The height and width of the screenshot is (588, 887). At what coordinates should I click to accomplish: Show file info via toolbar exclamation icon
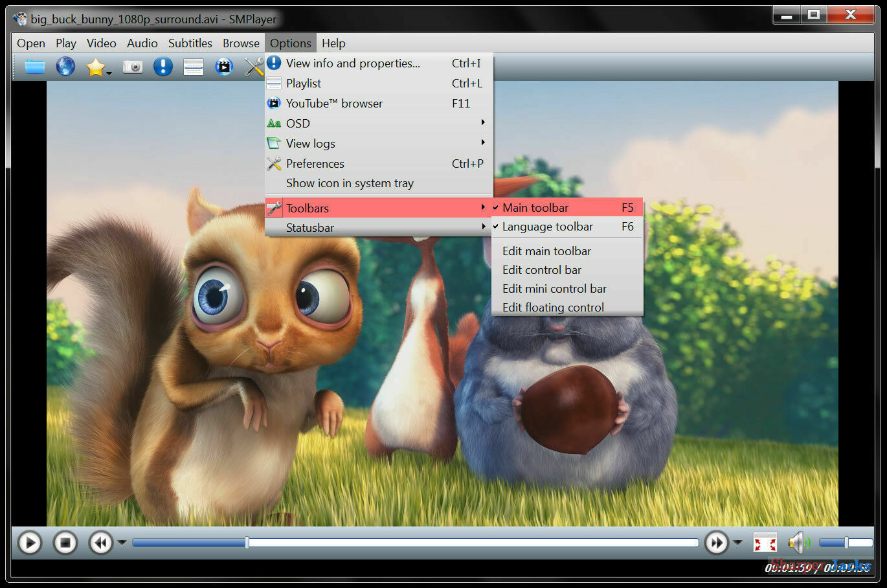(163, 66)
